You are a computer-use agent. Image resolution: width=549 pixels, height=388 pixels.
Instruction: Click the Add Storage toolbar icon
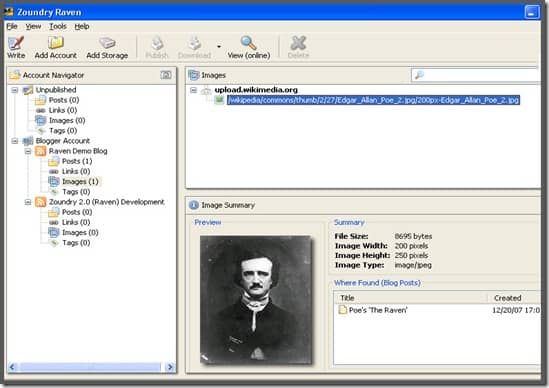click(x=107, y=43)
